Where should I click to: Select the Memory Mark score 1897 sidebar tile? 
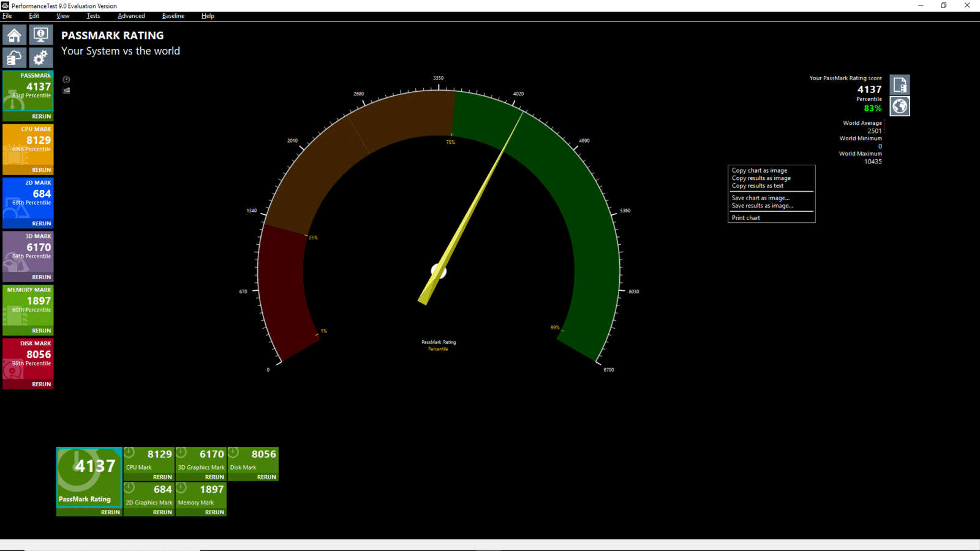(x=28, y=305)
